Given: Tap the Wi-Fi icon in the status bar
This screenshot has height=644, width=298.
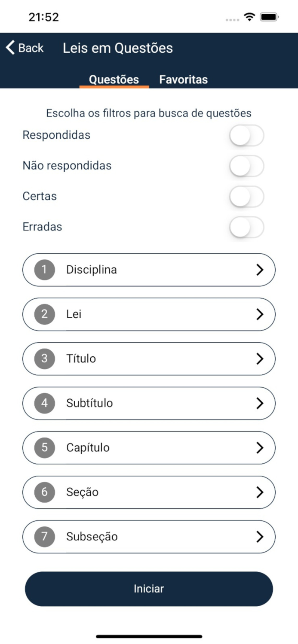Looking at the screenshot, I should point(249,17).
